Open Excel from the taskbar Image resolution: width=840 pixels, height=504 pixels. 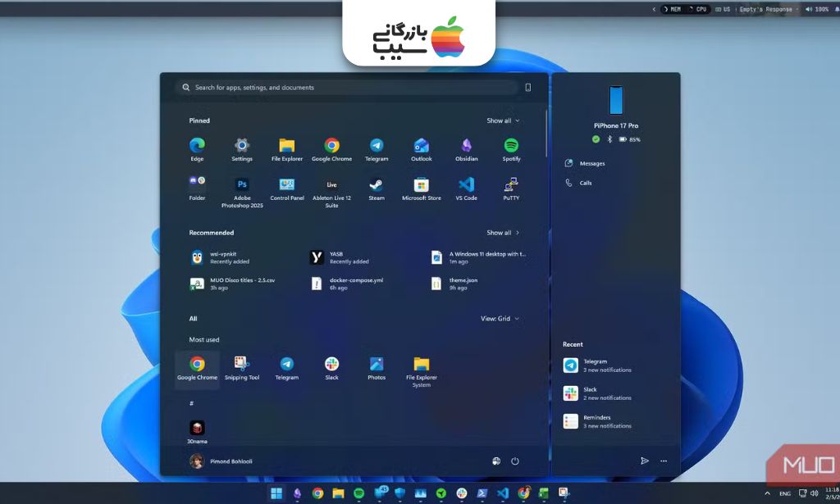[543, 493]
